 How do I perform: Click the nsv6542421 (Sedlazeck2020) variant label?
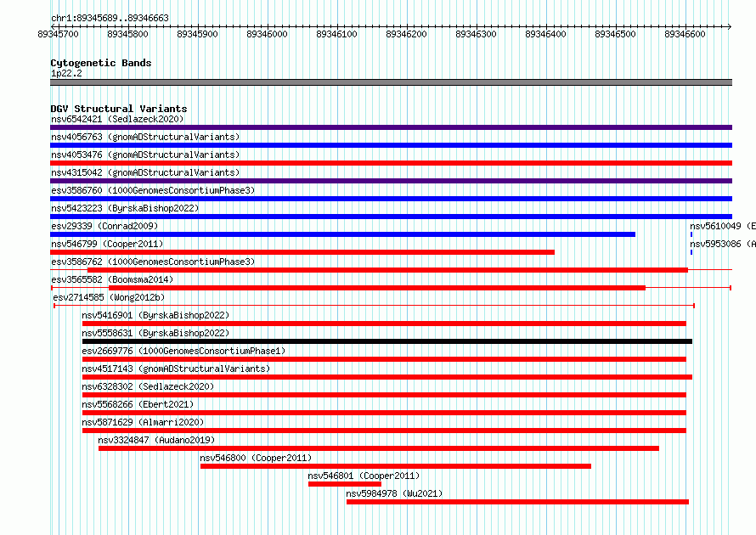coord(117,119)
